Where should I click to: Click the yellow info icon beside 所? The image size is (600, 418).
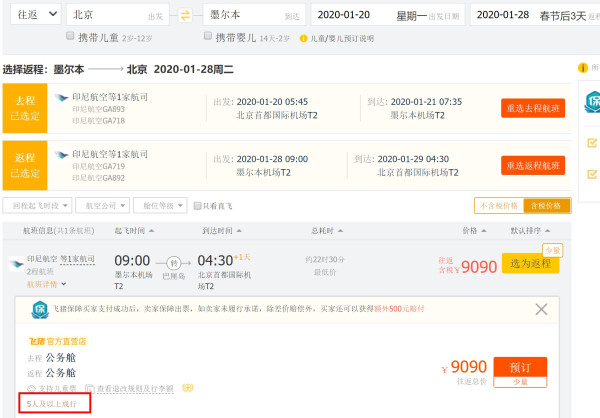582,68
